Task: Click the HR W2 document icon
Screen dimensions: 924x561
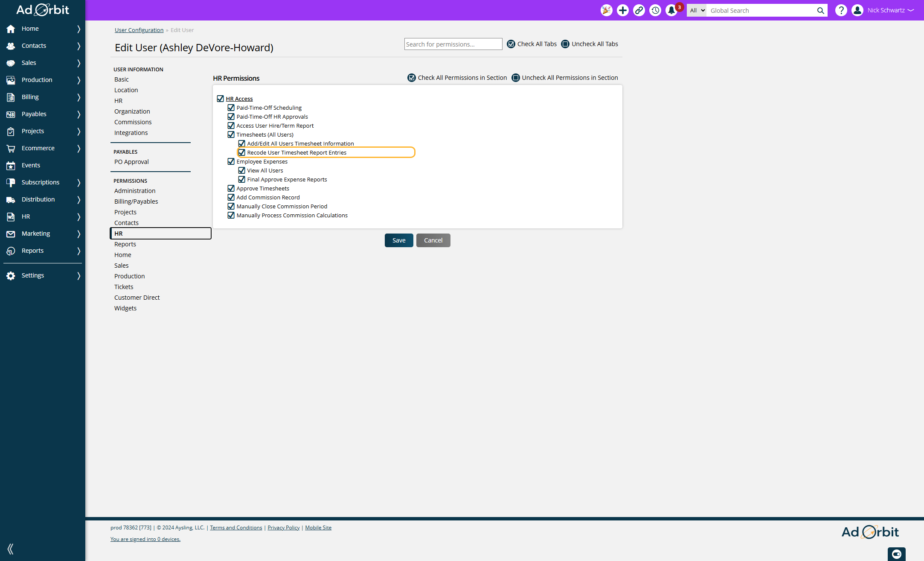Action: pos(11,216)
